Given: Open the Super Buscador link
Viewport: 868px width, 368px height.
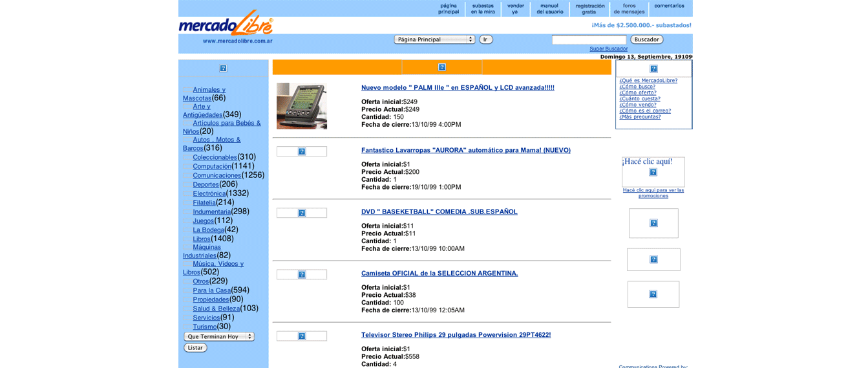Looking at the screenshot, I should tap(608, 49).
